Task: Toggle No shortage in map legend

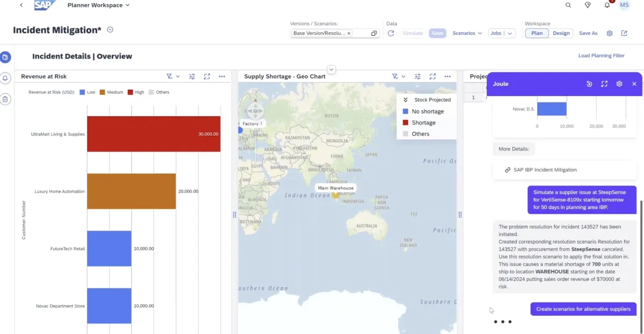Action: tap(423, 112)
